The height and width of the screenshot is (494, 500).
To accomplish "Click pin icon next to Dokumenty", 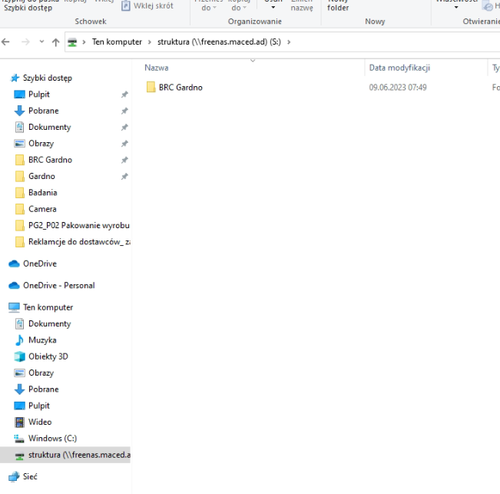I will [x=125, y=127].
